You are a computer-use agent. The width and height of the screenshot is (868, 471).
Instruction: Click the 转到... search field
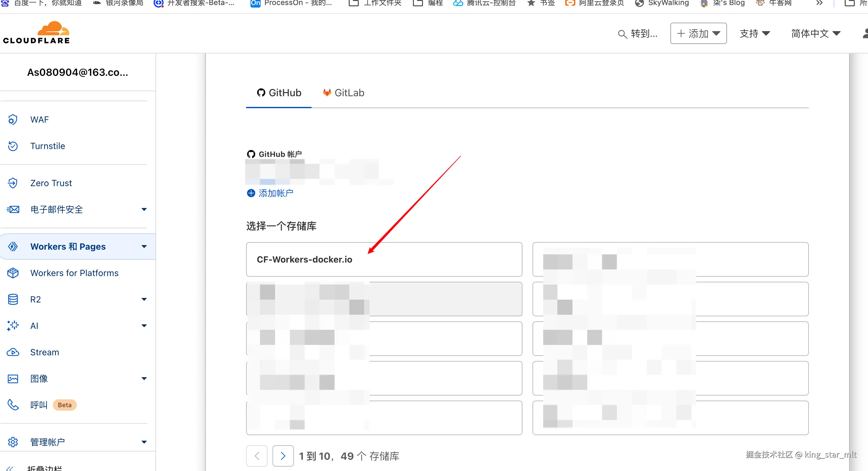[x=638, y=34]
